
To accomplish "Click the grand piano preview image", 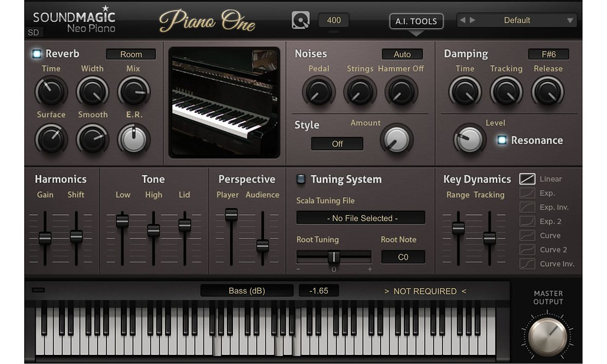I will (x=224, y=103).
